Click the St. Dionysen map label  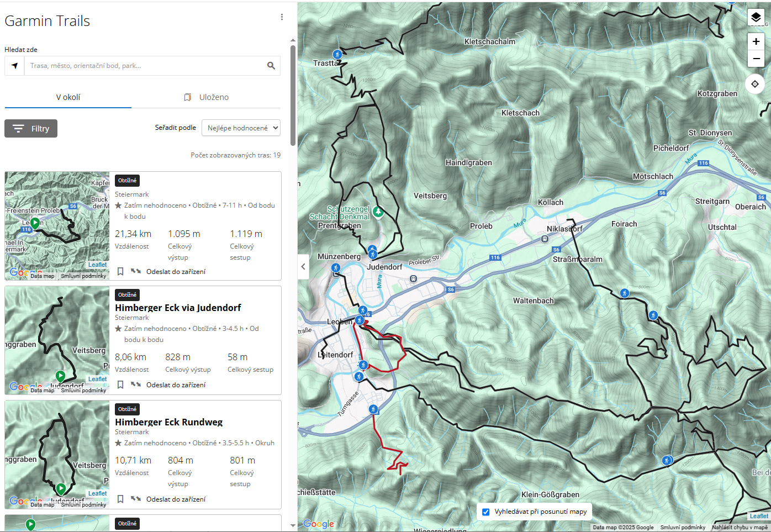click(x=710, y=133)
